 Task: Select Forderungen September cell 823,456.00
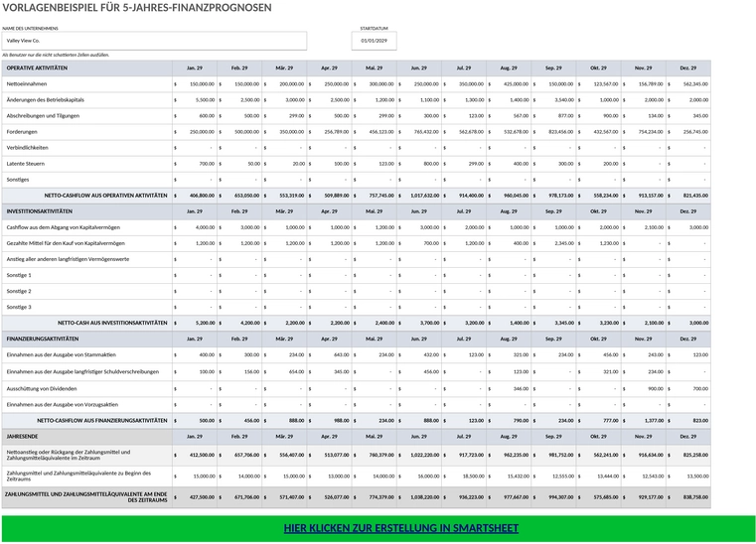point(553,132)
